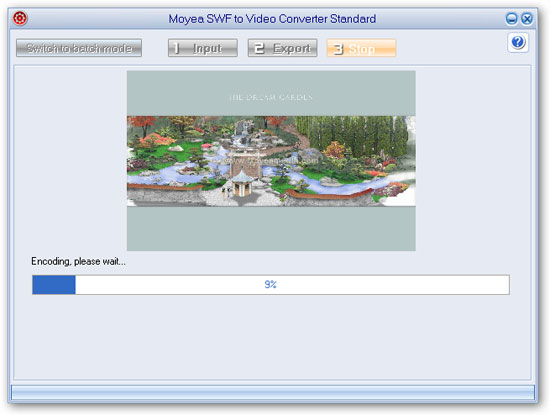Click the "Encoding, please wait..." status text
Screen dimensions: 550x415
point(78,261)
